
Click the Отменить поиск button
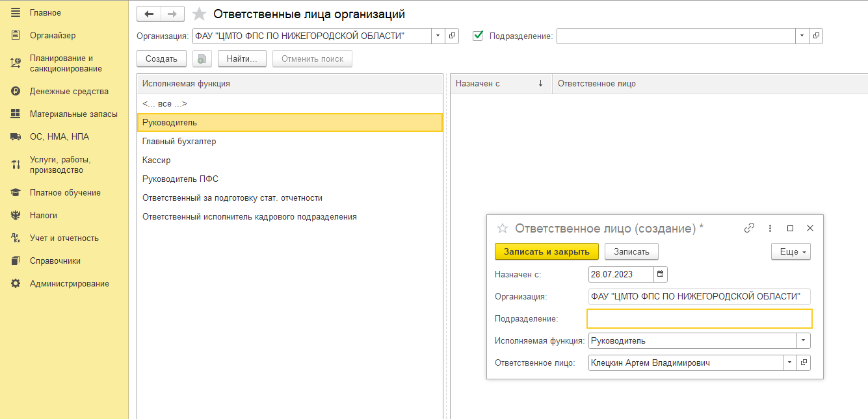click(x=312, y=58)
